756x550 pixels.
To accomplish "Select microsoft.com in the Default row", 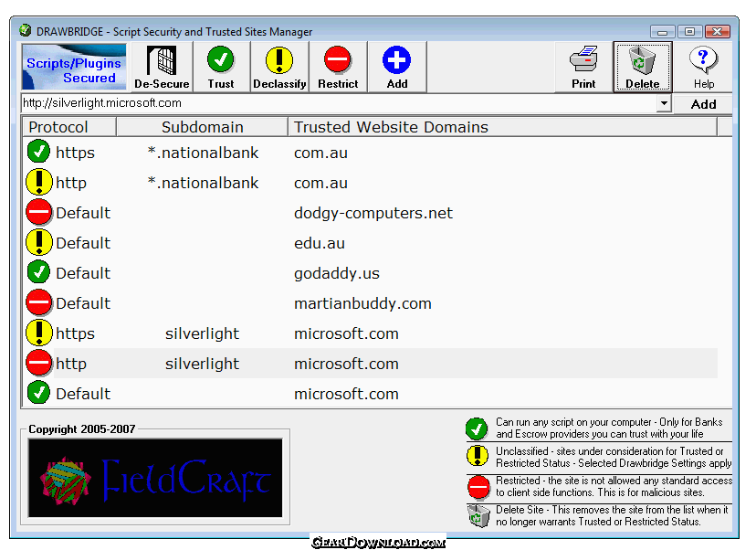I will point(346,394).
